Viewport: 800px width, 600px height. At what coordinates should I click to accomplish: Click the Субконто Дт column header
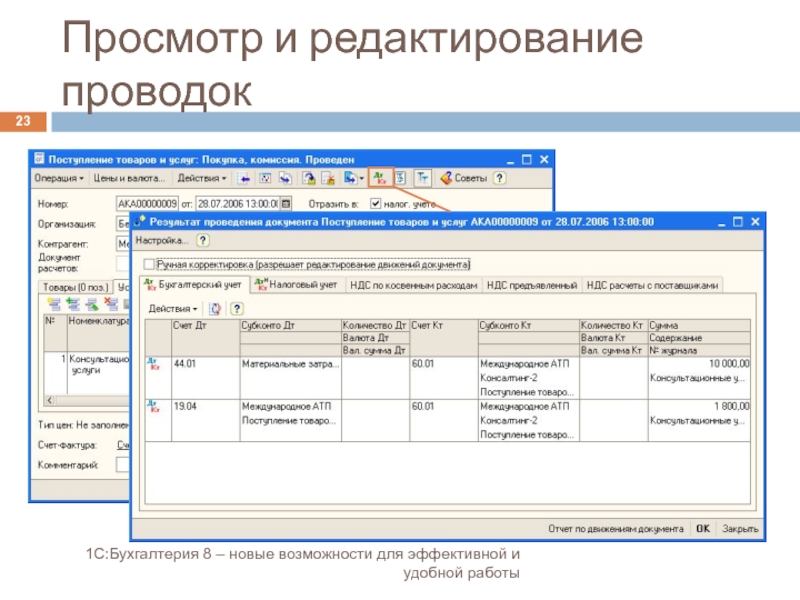290,325
